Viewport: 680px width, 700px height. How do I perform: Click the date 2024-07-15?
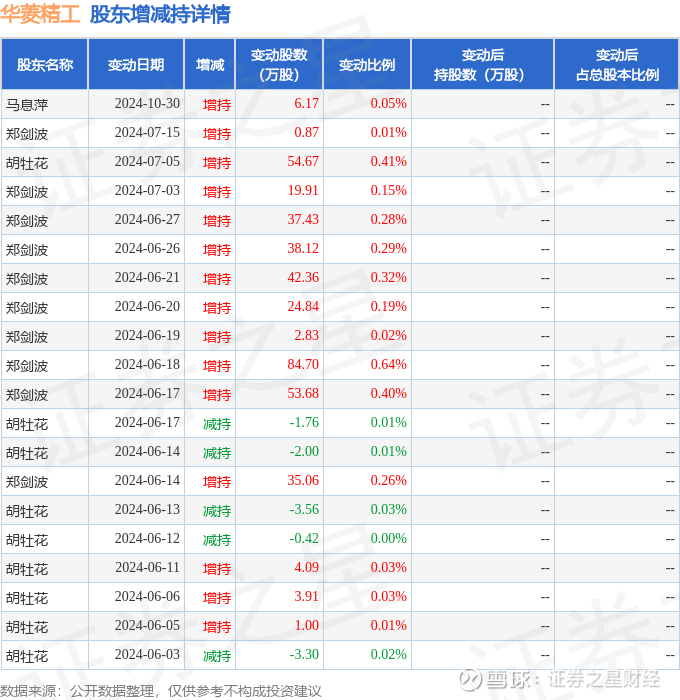pos(147,133)
